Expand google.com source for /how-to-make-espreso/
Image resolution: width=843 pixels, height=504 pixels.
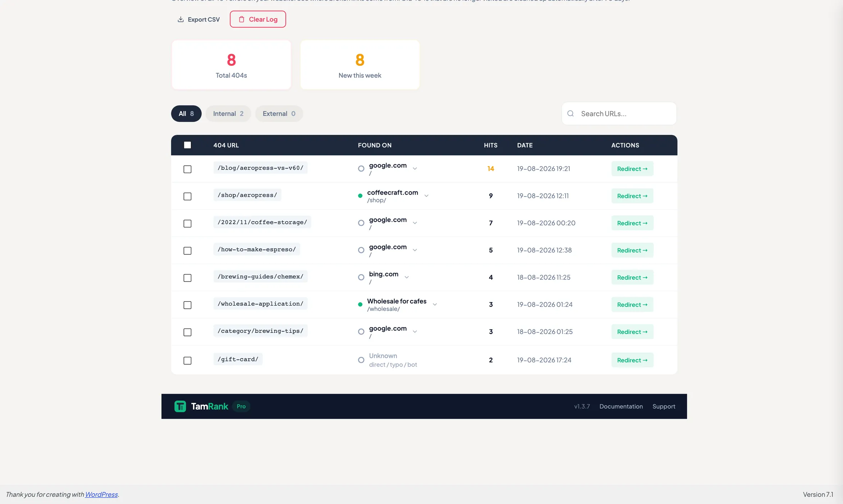415,250
